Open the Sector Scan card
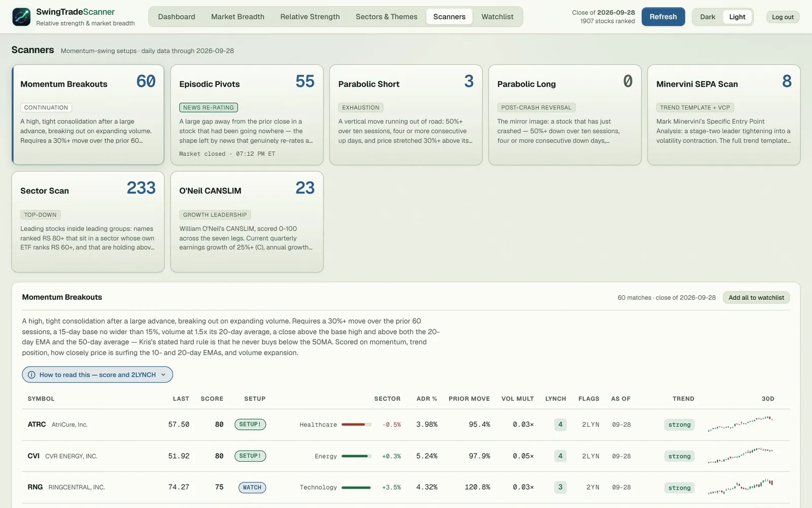Viewport: 812px width, 508px height. click(88, 222)
